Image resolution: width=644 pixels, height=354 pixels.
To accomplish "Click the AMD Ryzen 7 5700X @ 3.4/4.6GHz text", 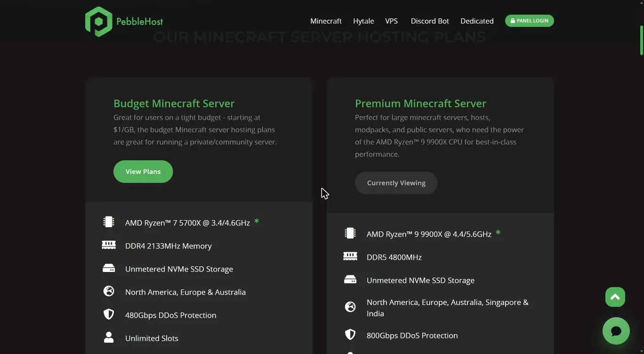I will (x=187, y=223).
